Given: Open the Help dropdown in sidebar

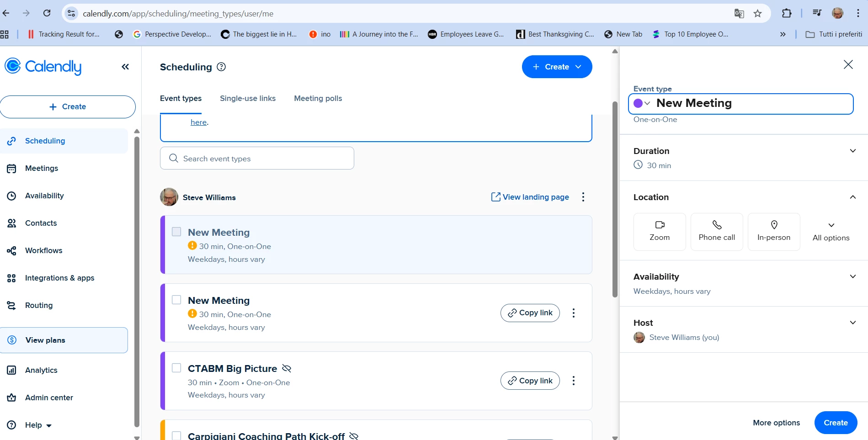Looking at the screenshot, I should [38, 425].
